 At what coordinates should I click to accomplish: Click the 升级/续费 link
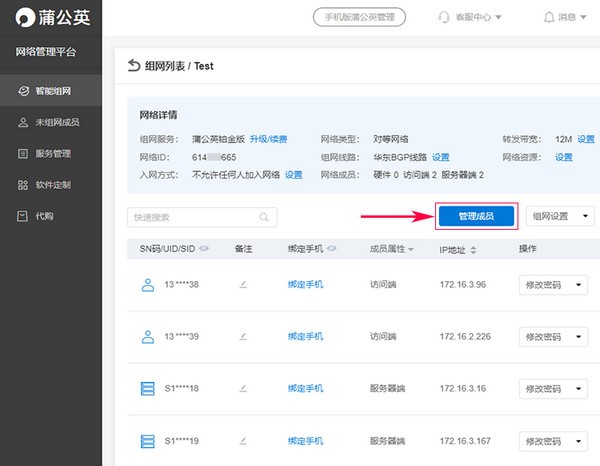(268, 139)
